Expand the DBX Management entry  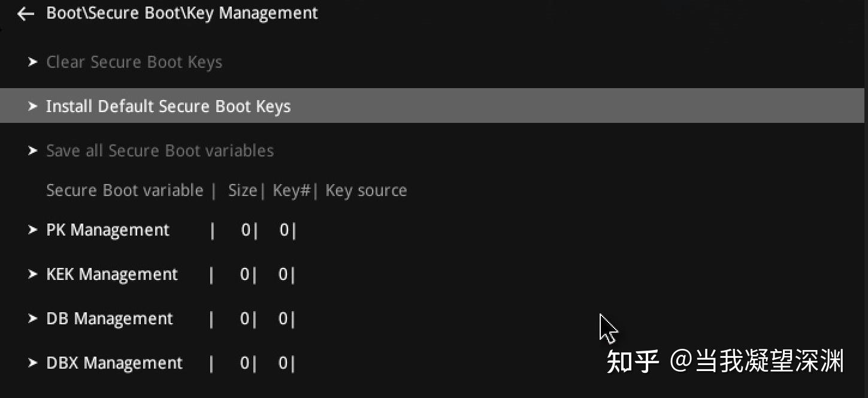click(114, 363)
